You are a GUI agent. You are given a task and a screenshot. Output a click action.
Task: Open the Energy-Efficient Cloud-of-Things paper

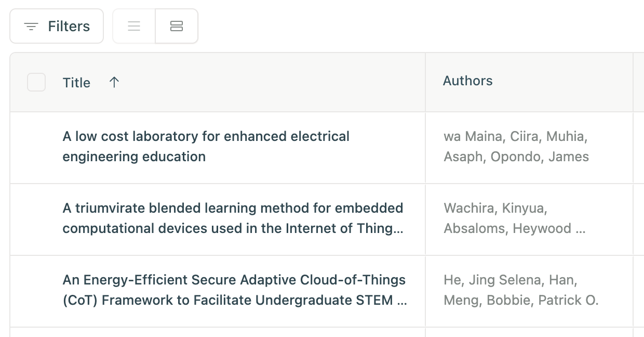coord(235,290)
